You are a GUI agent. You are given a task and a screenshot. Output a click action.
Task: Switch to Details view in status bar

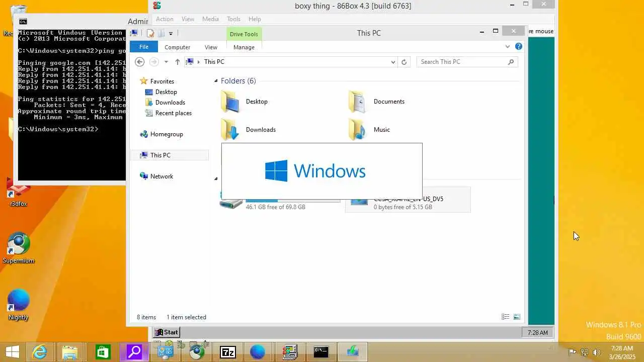(x=505, y=317)
